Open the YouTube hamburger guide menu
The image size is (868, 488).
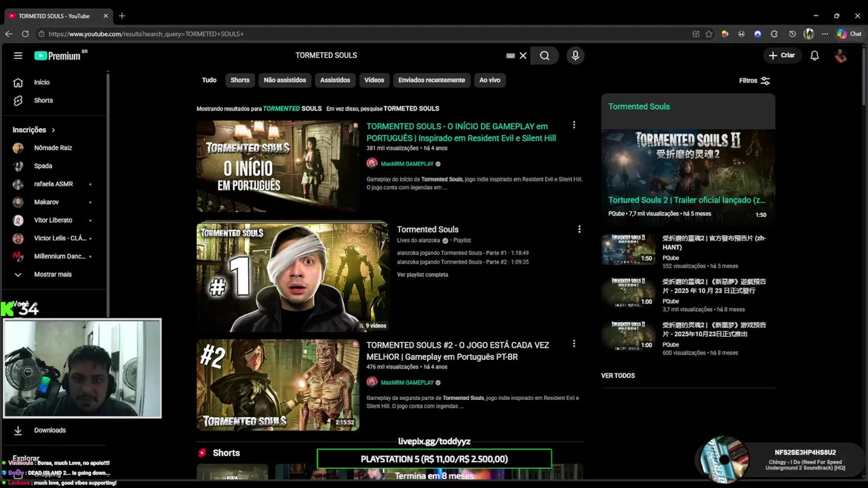tap(18, 56)
